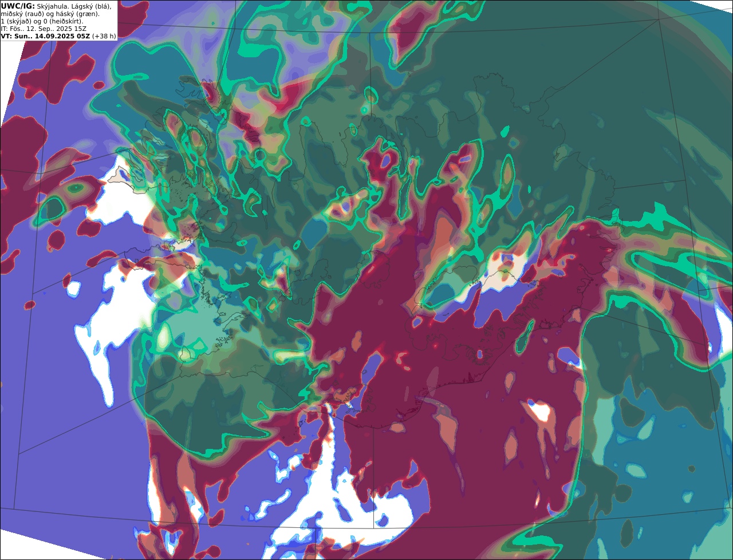
Task: Click the valid time "VT: Sun.. 14.09.2025 05Z"
Action: pos(45,36)
